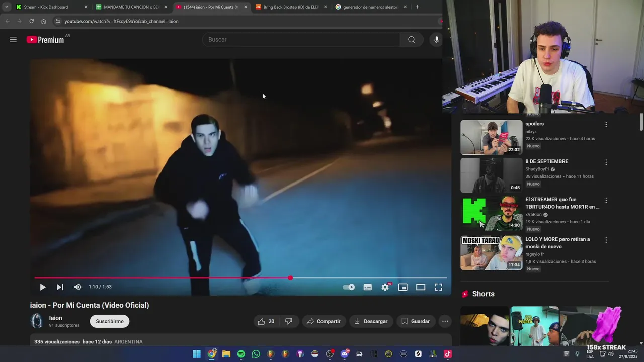Open first Shorts thumbnail with face close-up

click(485, 326)
